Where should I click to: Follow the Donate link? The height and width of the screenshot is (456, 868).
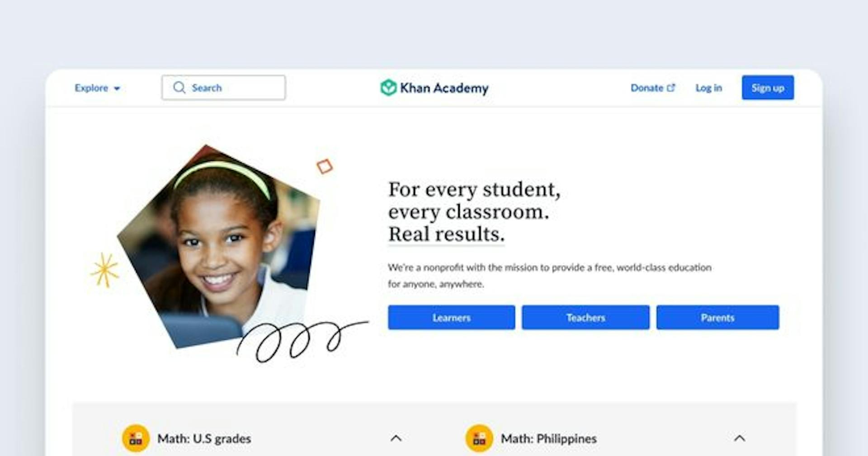point(647,88)
